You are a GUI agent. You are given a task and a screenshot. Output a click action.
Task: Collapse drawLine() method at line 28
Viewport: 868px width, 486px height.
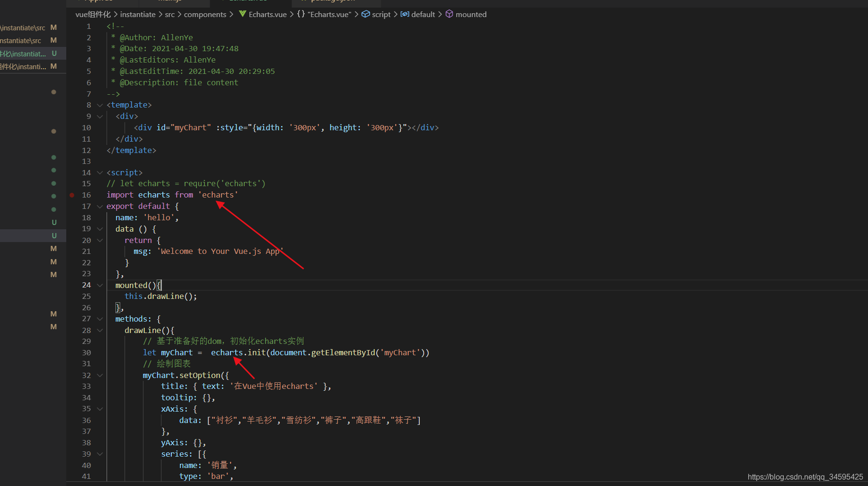coord(100,331)
